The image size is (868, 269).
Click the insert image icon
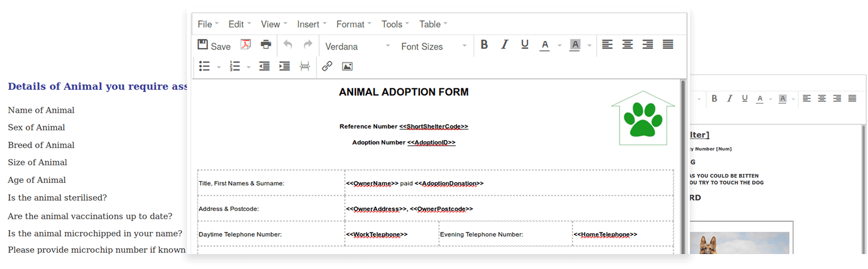click(347, 66)
